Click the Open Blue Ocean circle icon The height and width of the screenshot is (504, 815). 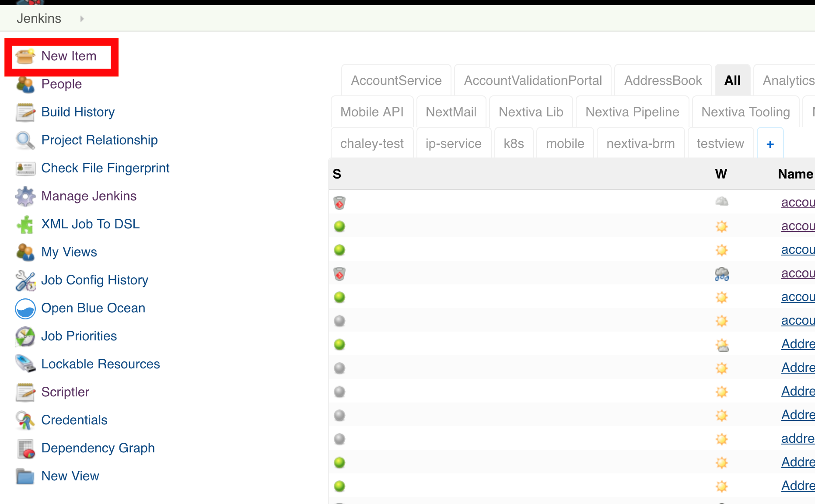25,308
